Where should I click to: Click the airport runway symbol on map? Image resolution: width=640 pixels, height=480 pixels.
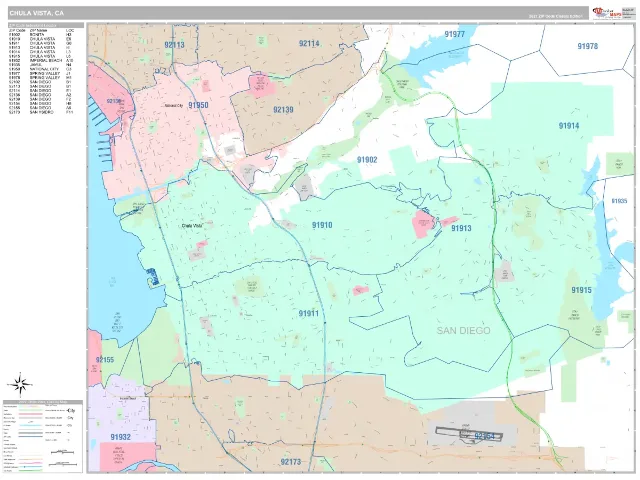(x=469, y=434)
